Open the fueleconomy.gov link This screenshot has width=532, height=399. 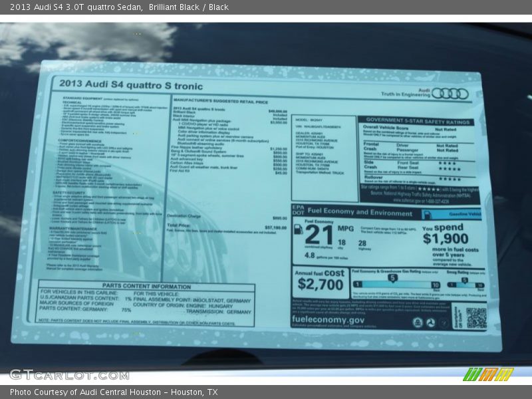point(328,320)
